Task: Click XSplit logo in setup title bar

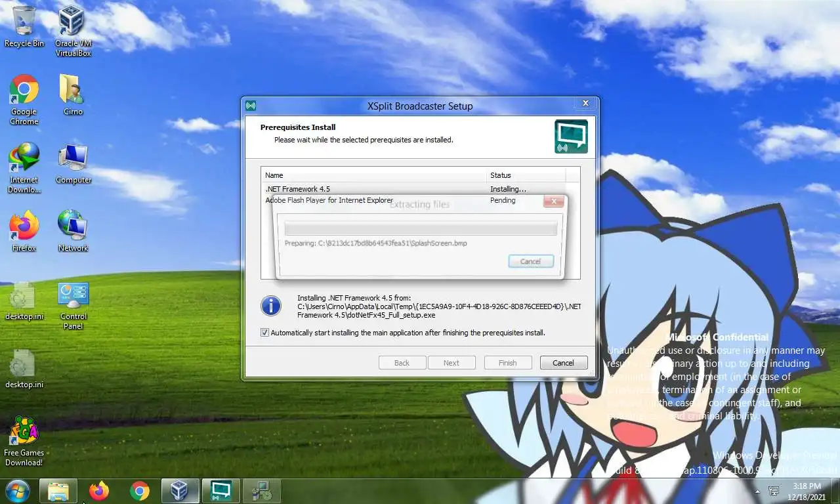Action: click(251, 106)
